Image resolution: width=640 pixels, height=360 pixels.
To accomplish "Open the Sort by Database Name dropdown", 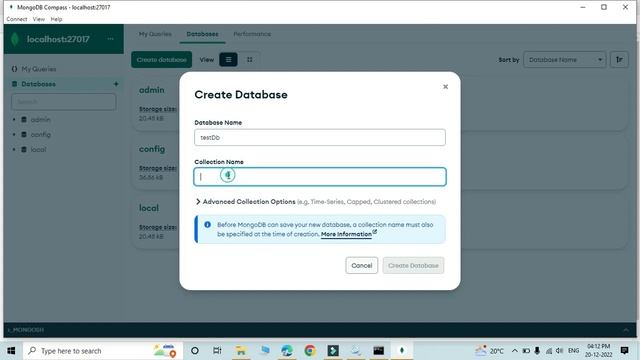I will (564, 60).
